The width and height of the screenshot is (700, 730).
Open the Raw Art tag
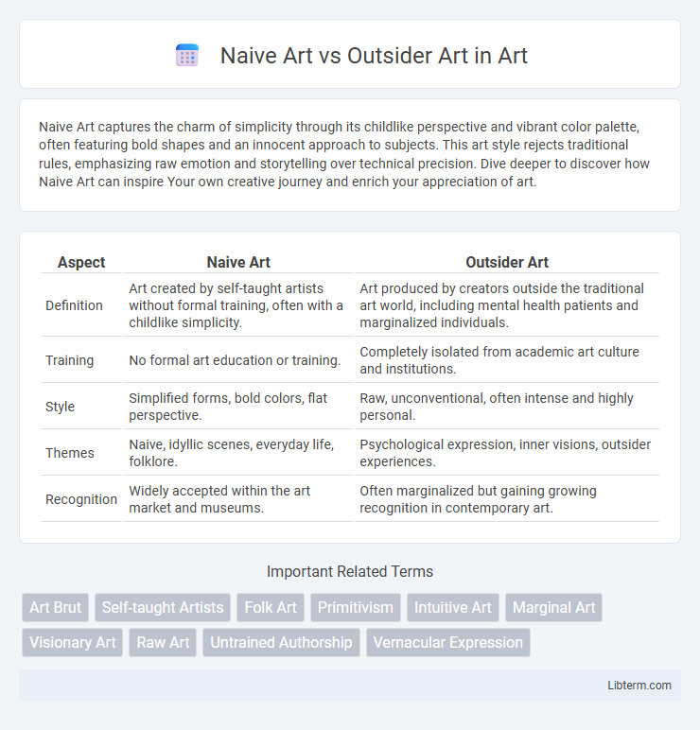(x=163, y=642)
